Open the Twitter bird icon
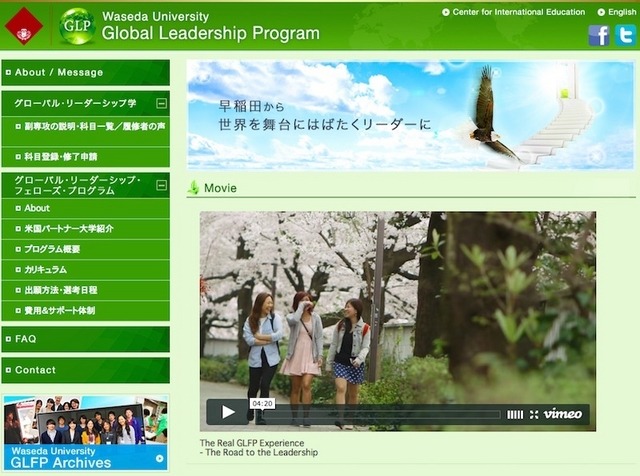The width and height of the screenshot is (640, 476). 625,35
